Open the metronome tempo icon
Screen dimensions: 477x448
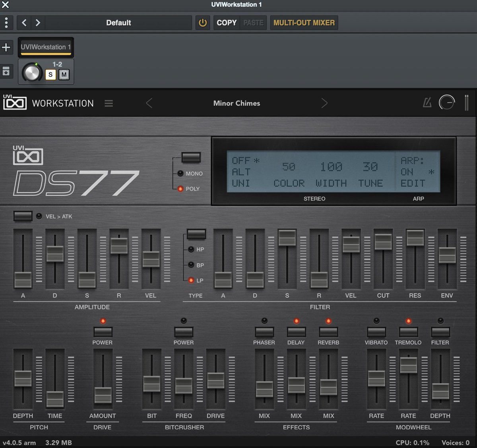click(x=427, y=103)
